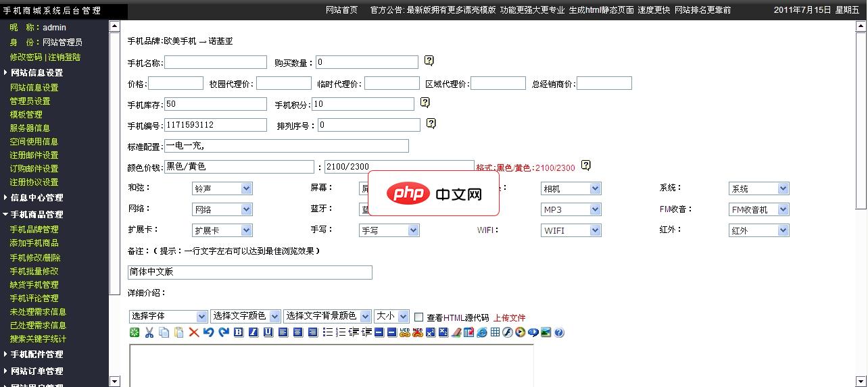Open the WIFI dropdown
Image resolution: width=868 pixels, height=387 pixels.
tap(571, 230)
